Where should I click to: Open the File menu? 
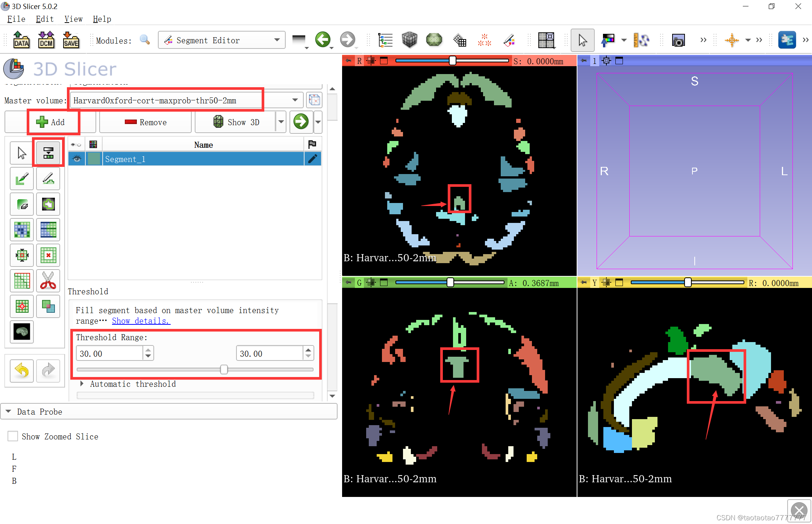16,19
